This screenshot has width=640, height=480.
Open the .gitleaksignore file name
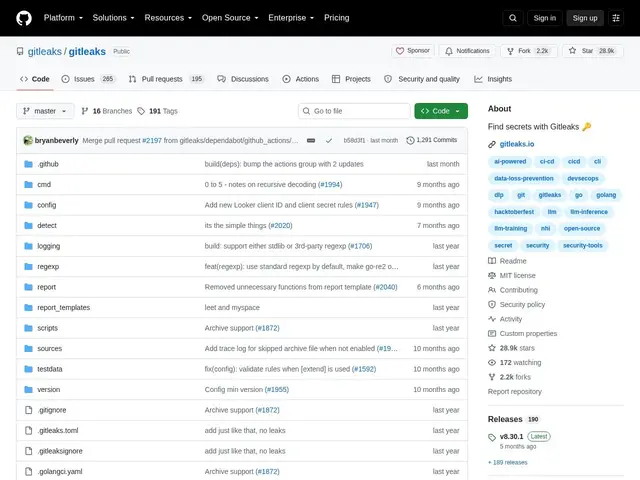(x=60, y=451)
